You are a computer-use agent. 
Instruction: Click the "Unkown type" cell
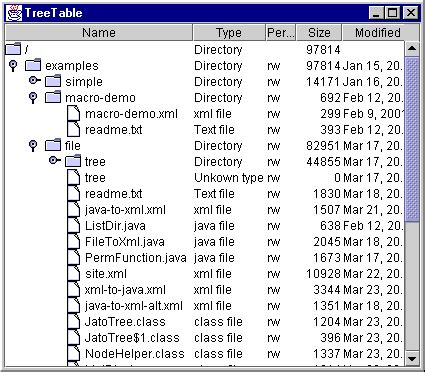coord(229,178)
